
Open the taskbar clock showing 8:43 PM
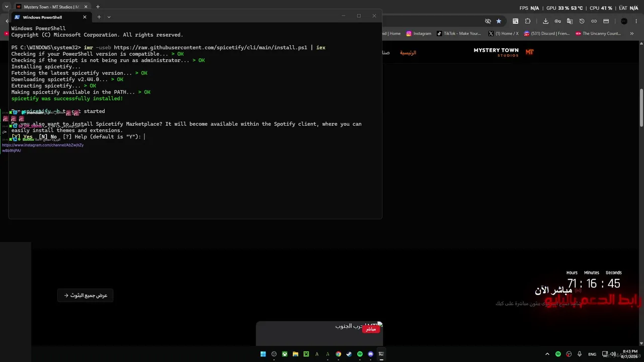coord(629,354)
